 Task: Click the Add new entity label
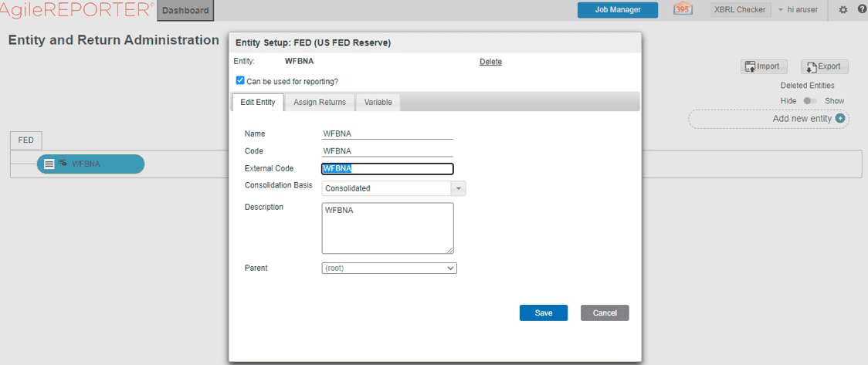pos(802,119)
